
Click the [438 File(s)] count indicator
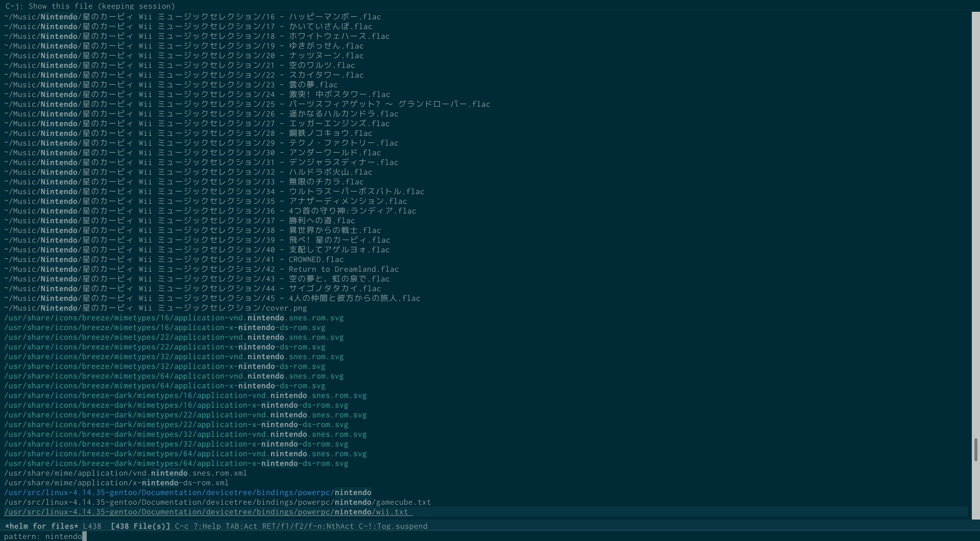coord(140,526)
